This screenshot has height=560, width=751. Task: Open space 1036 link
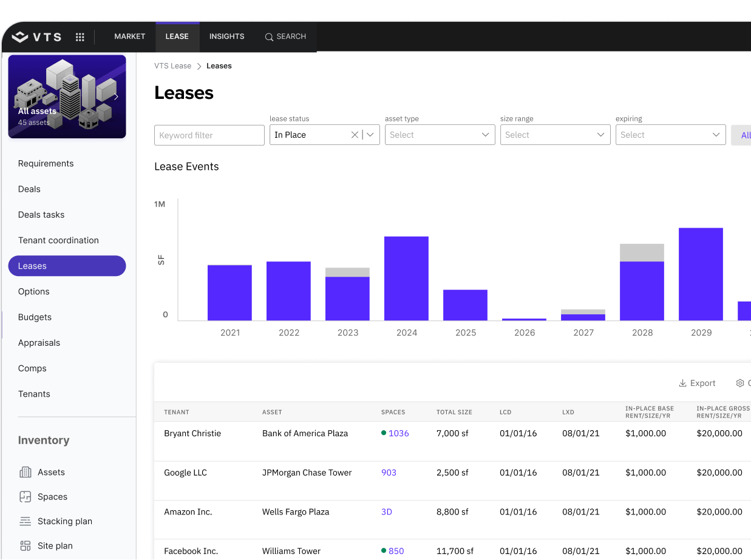coord(399,433)
